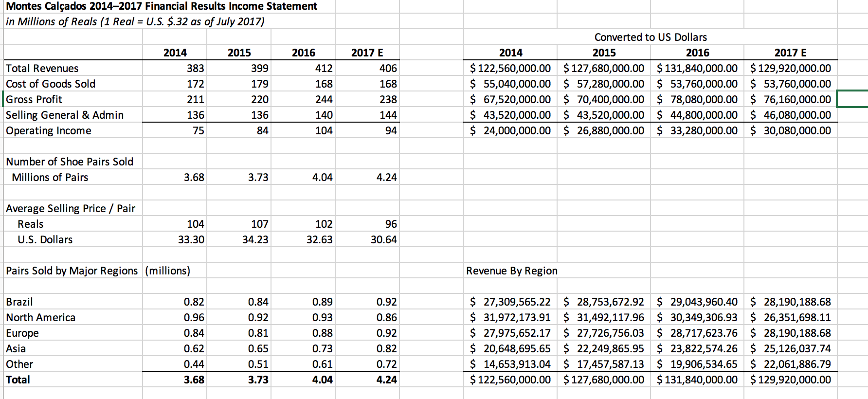Click Other revenue cell $14,653,913.04

(510, 364)
